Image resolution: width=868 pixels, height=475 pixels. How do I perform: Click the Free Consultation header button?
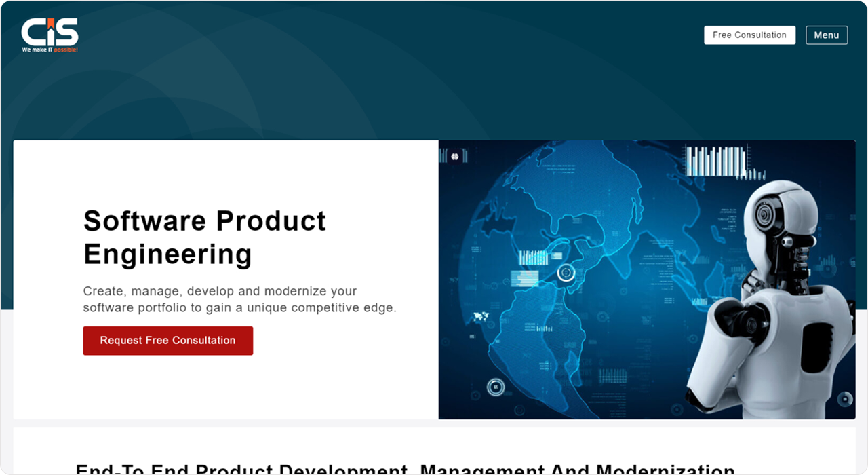pos(749,35)
